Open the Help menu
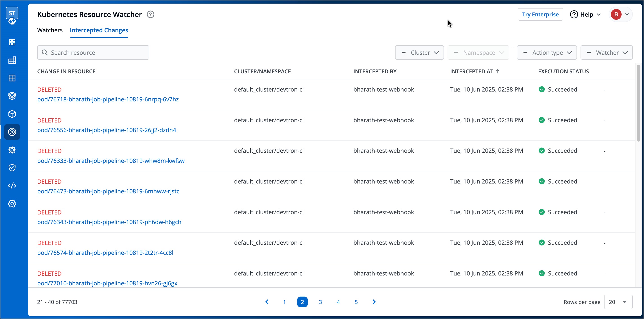 tap(585, 15)
